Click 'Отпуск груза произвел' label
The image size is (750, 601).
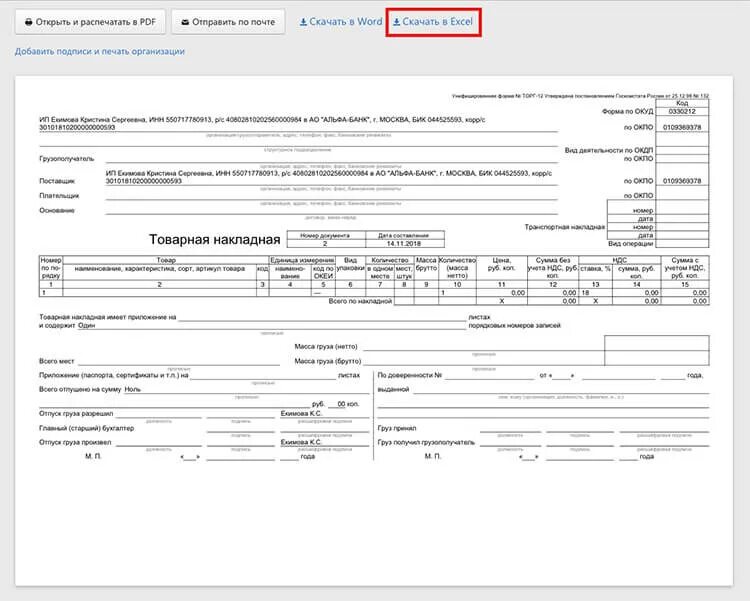pos(75,443)
